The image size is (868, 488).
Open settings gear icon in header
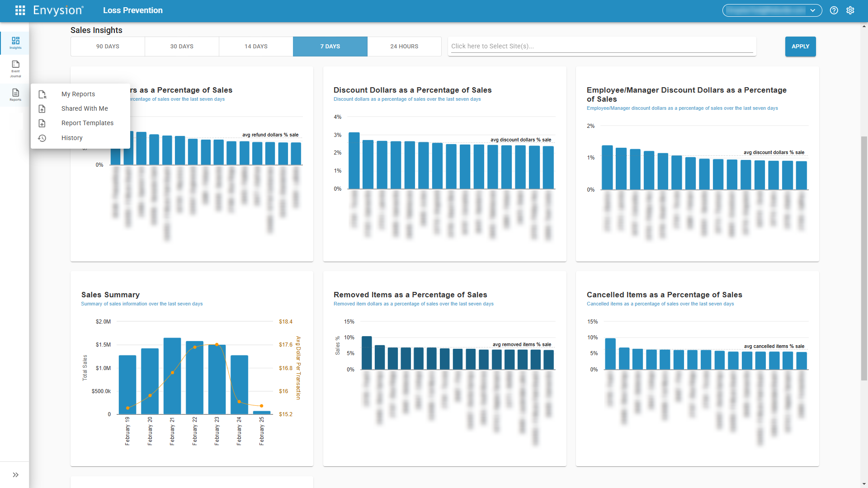pos(850,10)
